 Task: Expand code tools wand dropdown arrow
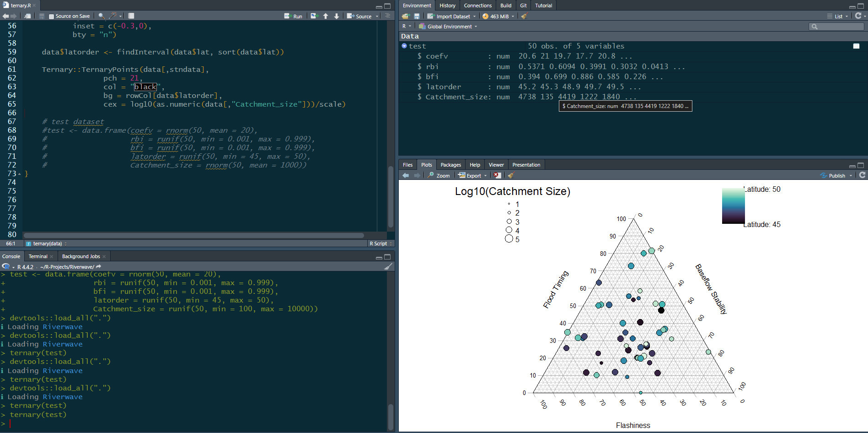coord(120,16)
